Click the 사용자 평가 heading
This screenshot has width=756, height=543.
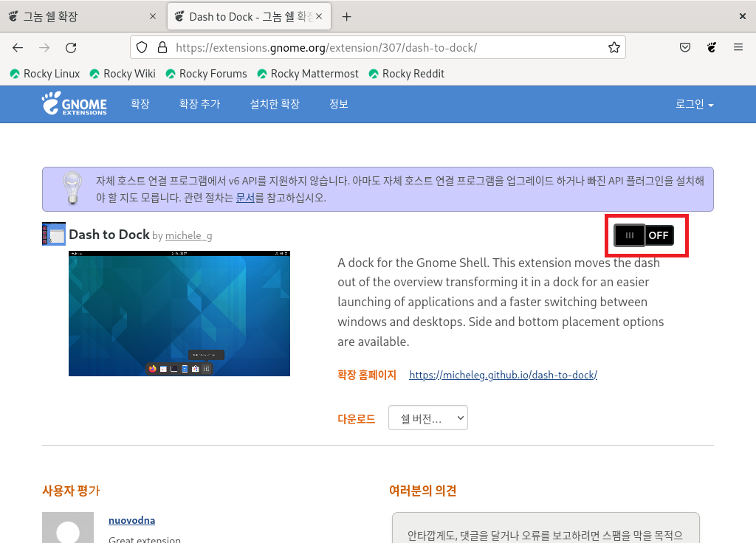tap(71, 491)
